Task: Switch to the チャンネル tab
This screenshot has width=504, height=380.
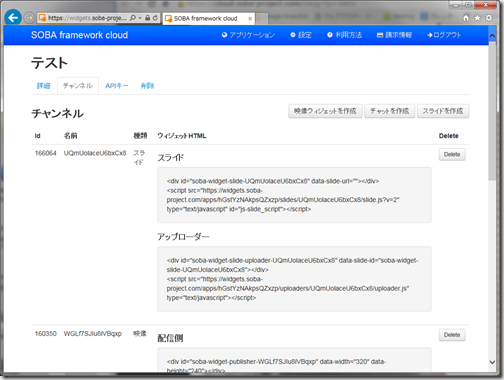Action: pos(78,86)
